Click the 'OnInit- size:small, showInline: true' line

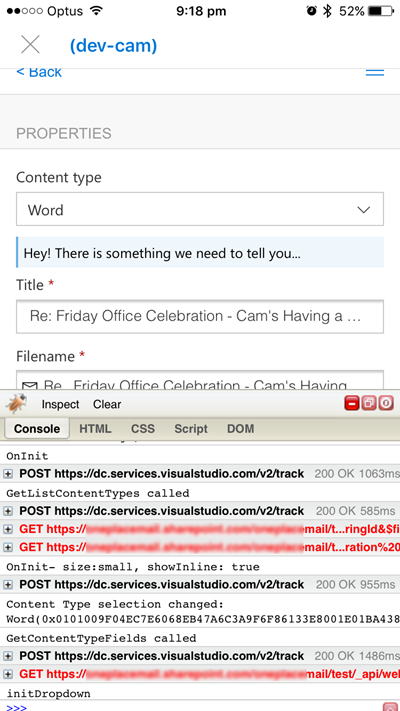[x=133, y=566]
